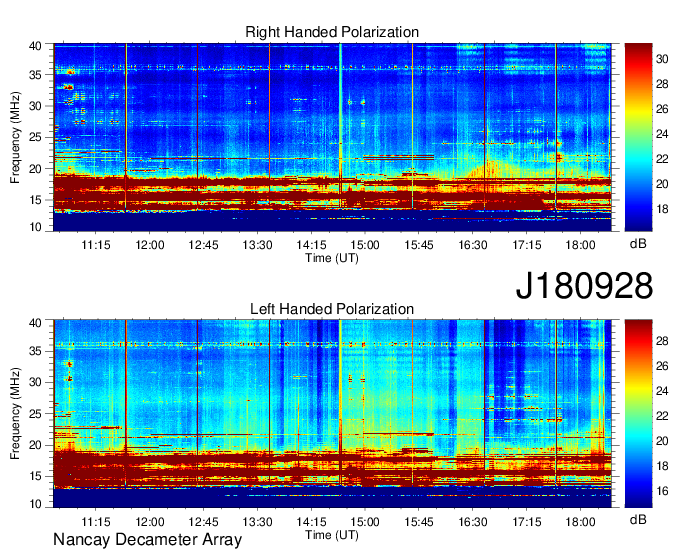Click the Right Handed Polarization spectrogram image
Viewport: 680px width, 552px height.
pos(332,137)
